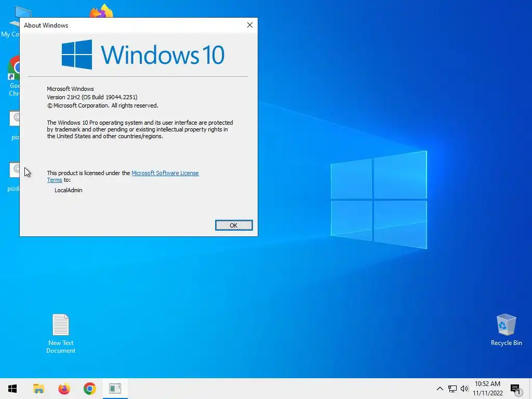This screenshot has height=399, width=532.
Task: Open the volume control tray icon
Action: [464, 389]
